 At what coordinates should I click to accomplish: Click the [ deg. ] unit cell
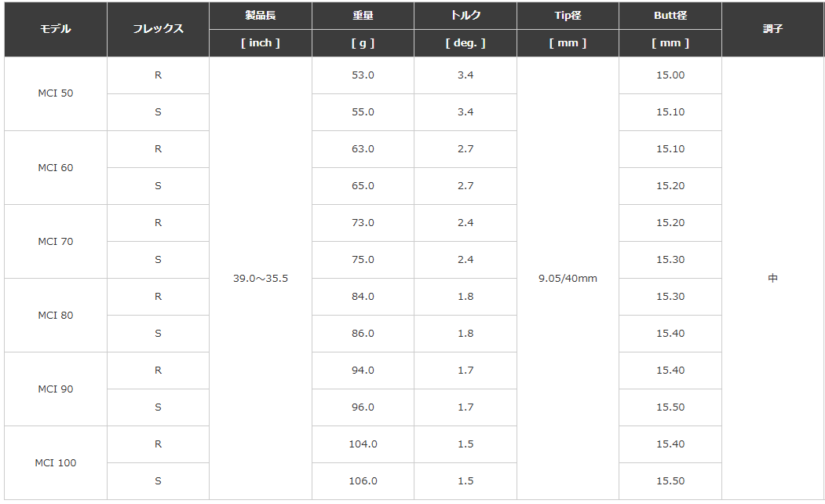click(x=465, y=43)
